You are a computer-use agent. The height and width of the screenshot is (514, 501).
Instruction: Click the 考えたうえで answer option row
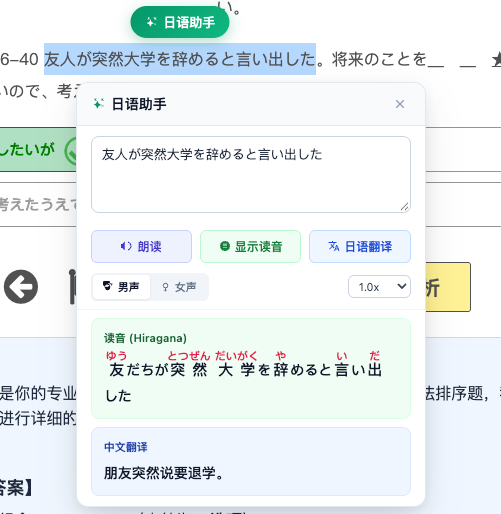pos(38,204)
